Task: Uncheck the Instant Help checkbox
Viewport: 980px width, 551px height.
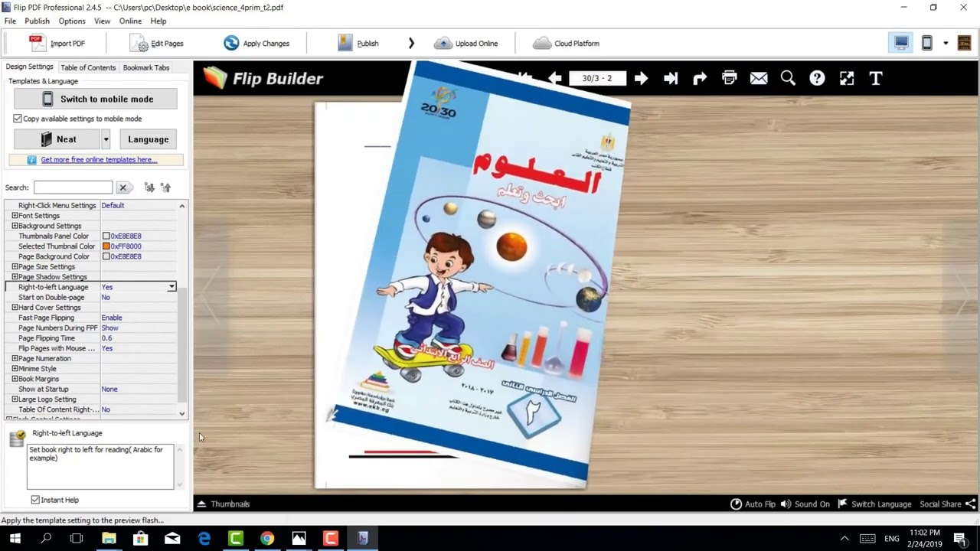Action: [x=35, y=500]
